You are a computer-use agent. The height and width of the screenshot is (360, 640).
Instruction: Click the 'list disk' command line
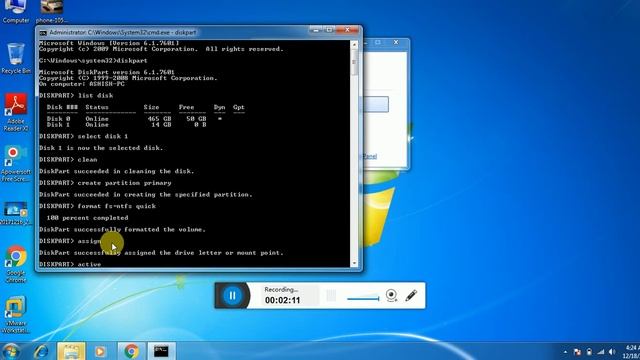[76, 96]
